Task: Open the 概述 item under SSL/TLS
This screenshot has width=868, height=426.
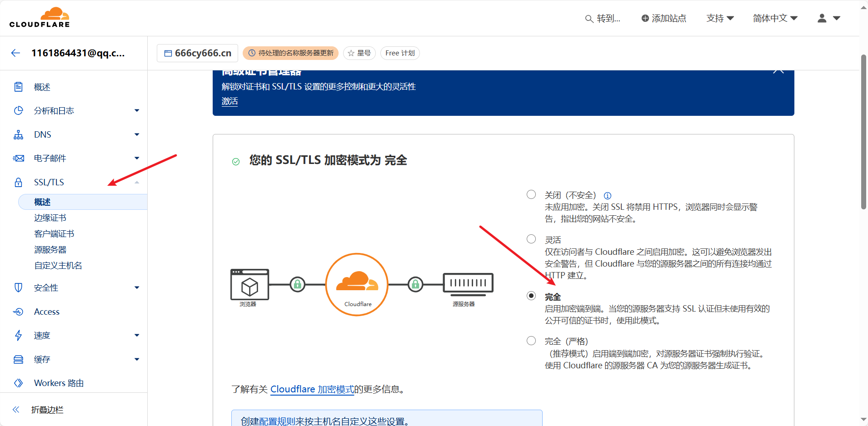Action: [x=83, y=202]
